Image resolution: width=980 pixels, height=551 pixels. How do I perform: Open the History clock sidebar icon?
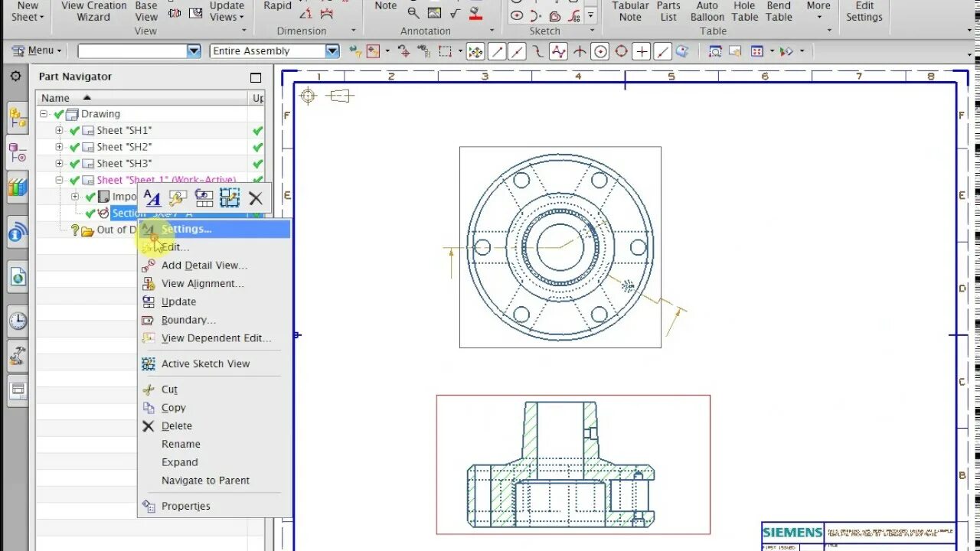click(18, 321)
